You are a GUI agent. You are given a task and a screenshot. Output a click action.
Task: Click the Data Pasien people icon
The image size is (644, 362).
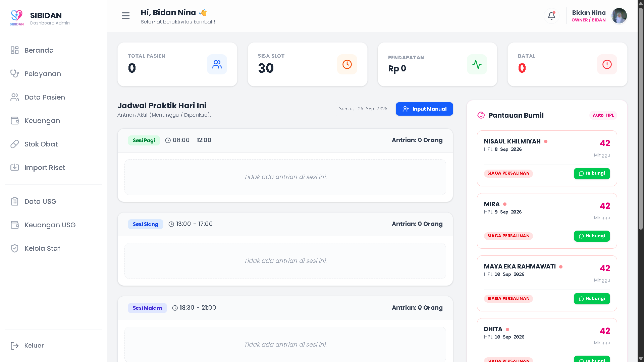pos(14,97)
